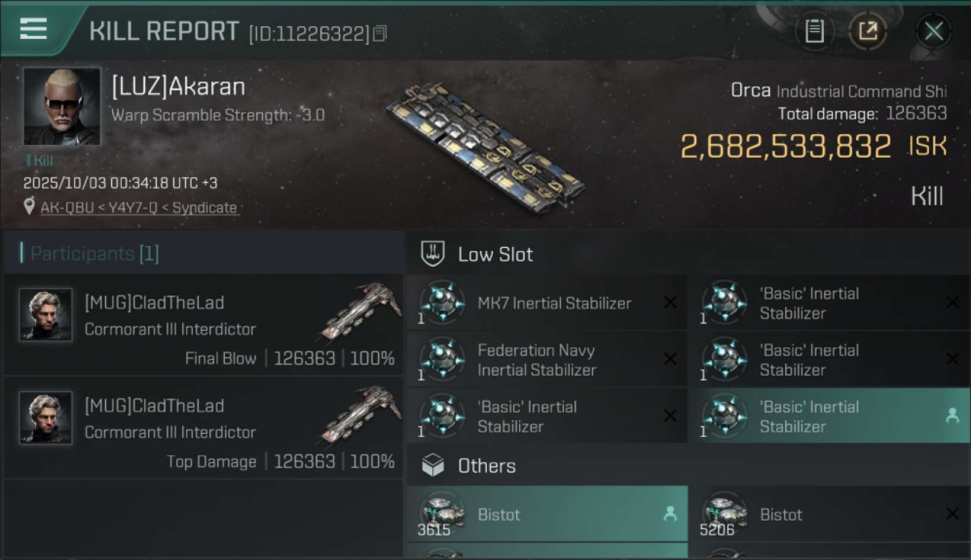Close the kill report window

point(933,31)
